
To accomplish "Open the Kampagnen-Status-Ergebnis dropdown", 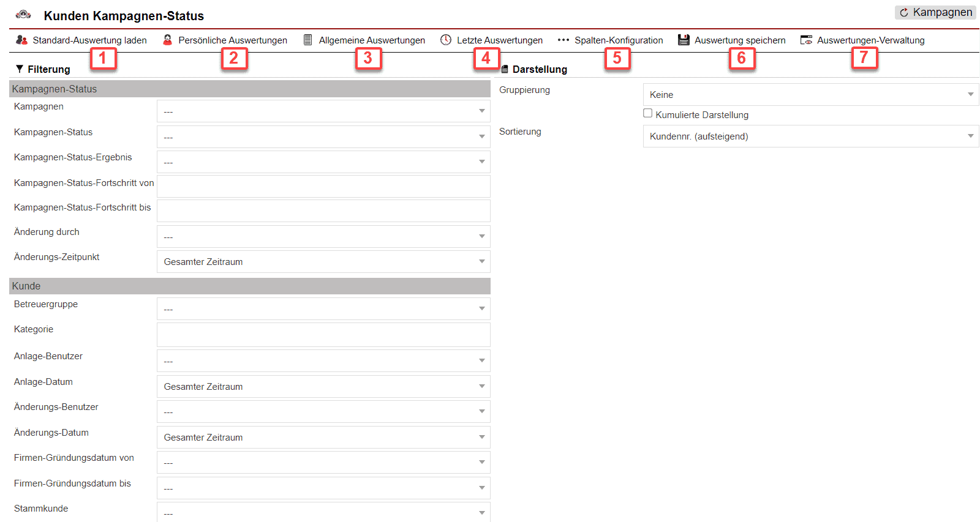I will [x=323, y=162].
